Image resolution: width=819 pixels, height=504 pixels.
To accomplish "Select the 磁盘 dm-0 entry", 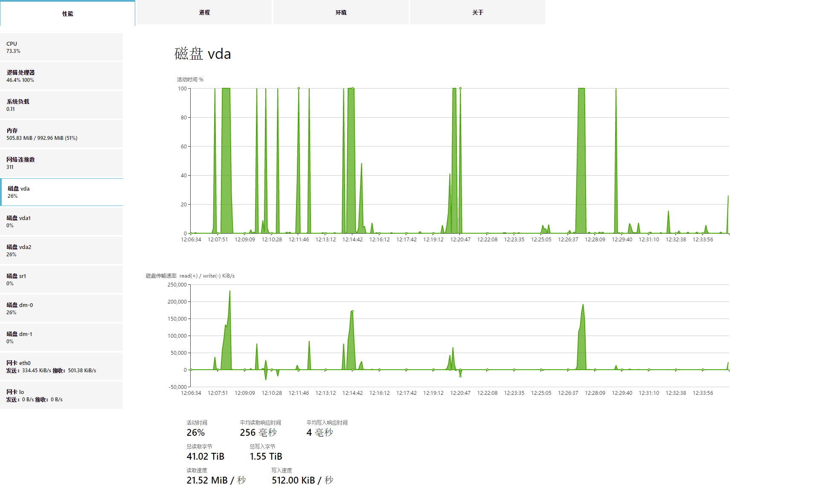I will pyautogui.click(x=61, y=308).
